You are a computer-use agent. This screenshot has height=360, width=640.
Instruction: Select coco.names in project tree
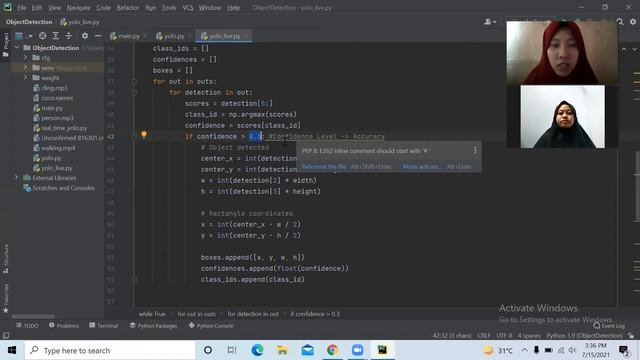tap(57, 98)
